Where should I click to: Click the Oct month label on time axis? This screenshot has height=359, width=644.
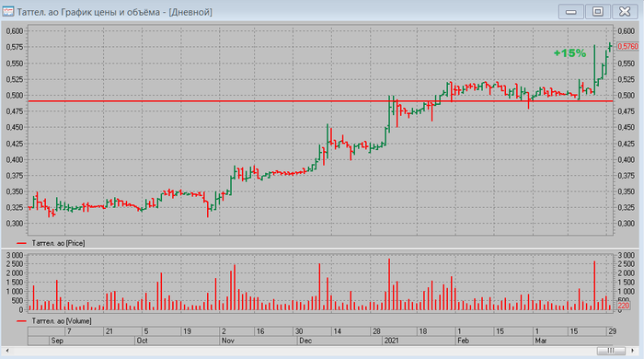click(x=142, y=341)
